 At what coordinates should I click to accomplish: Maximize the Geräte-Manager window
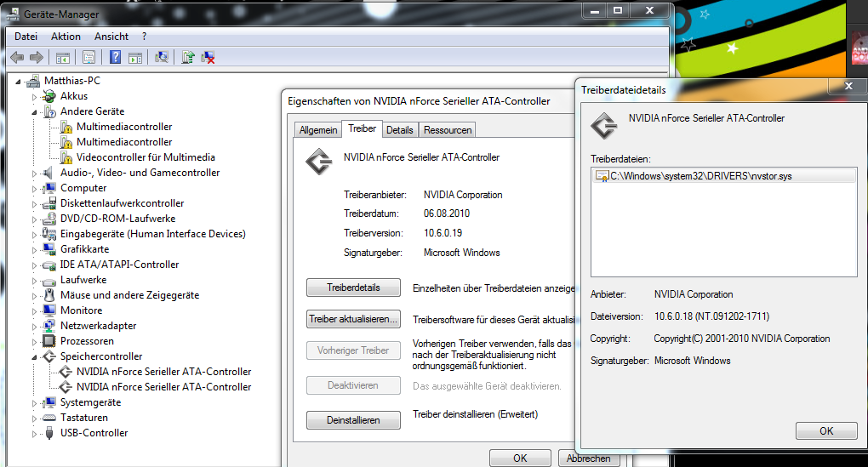(618, 10)
